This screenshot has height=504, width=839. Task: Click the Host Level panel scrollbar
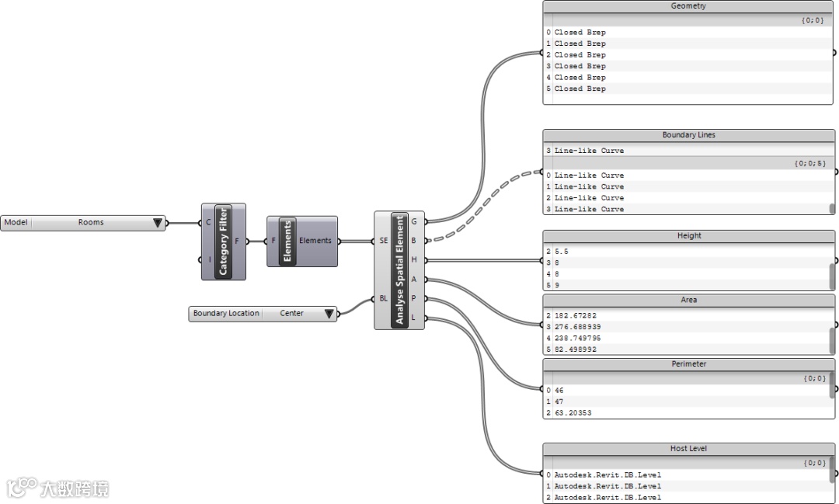832,469
